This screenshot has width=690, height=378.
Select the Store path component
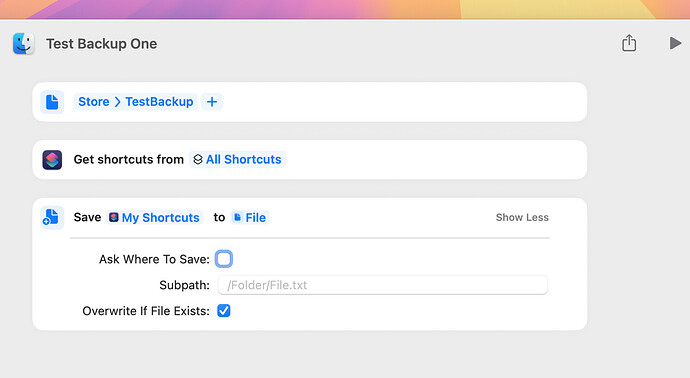coord(94,102)
